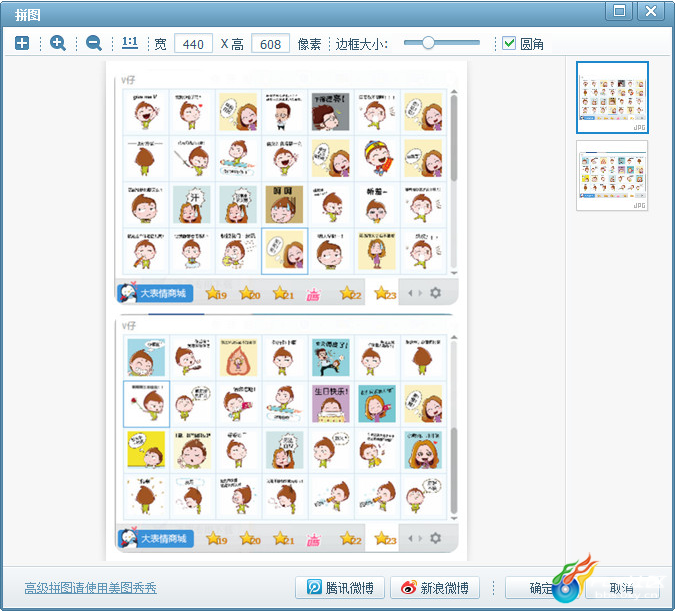Confirm with the 确定 button
The width and height of the screenshot is (675, 611).
542,588
